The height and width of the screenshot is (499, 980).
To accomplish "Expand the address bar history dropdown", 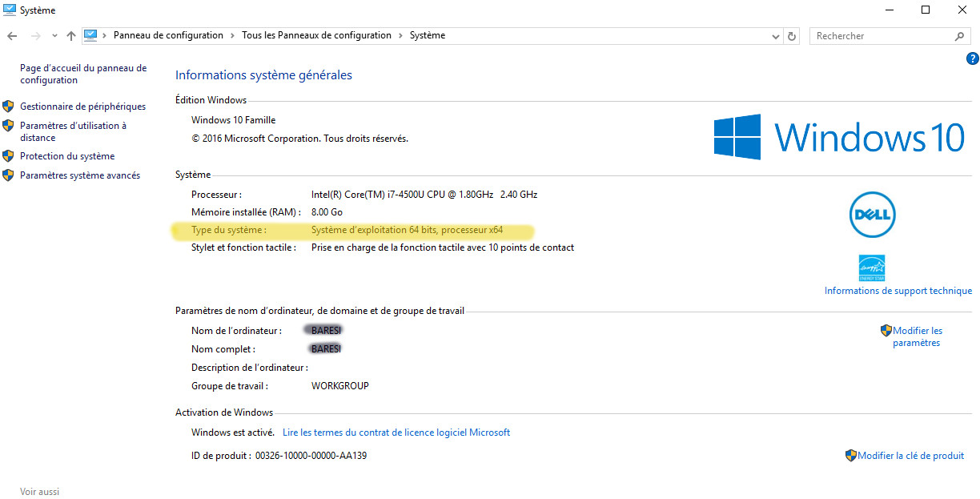I will [x=775, y=36].
